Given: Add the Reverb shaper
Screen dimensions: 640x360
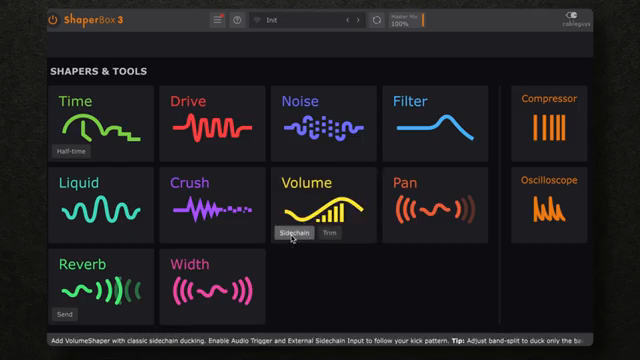Looking at the screenshot, I should 101,287.
